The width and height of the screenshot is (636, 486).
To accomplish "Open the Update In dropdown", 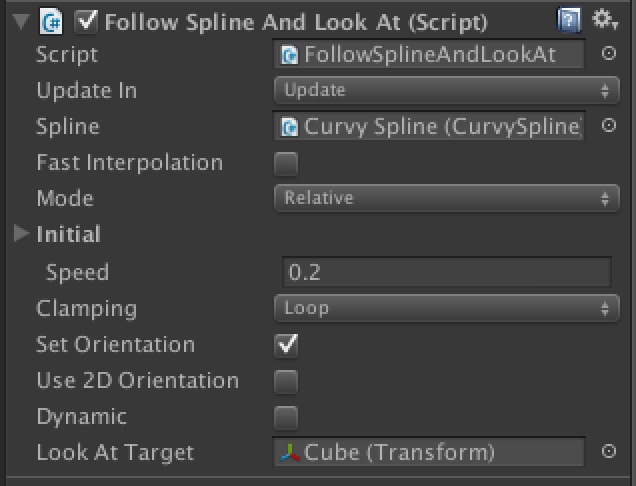I will tap(447, 90).
